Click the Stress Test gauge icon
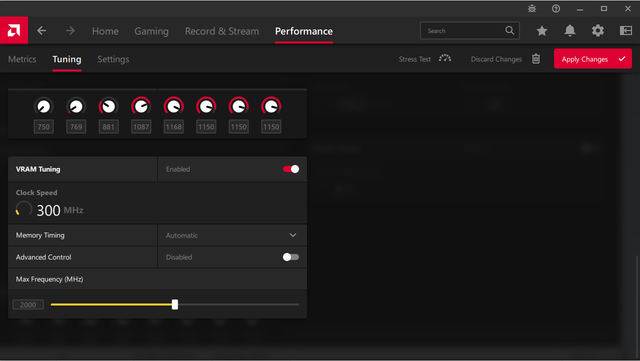 point(445,59)
